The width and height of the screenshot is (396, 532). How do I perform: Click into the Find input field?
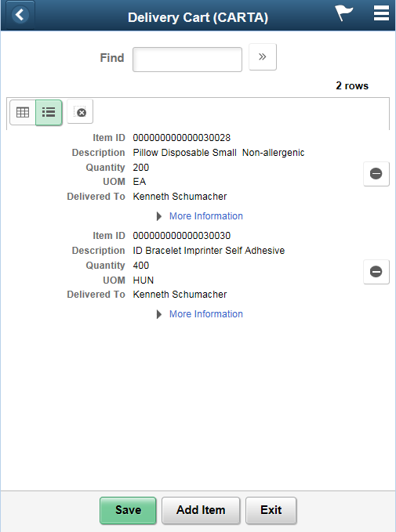[187, 60]
